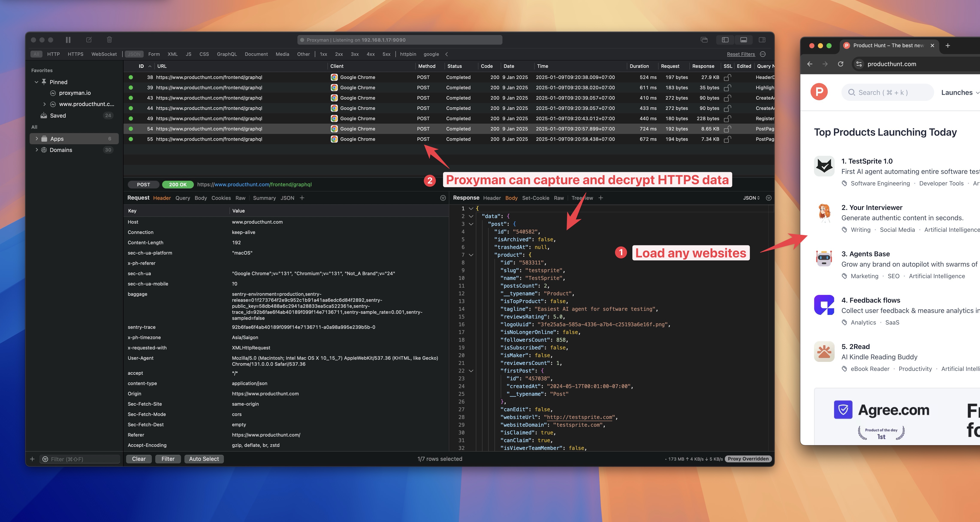
Task: Pause recording with the pause icon in Proxyman toolbar
Action: click(x=68, y=39)
